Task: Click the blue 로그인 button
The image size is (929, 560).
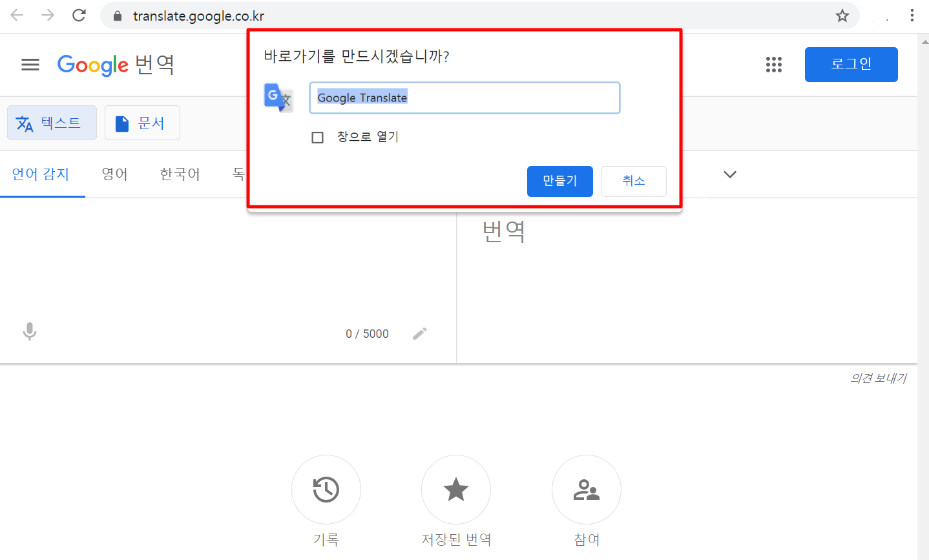Action: pyautogui.click(x=851, y=65)
